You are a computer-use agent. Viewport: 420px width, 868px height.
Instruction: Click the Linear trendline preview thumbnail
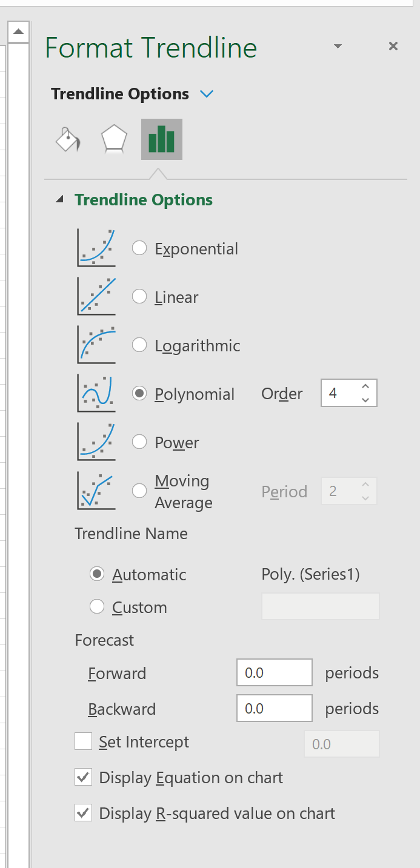[96, 296]
